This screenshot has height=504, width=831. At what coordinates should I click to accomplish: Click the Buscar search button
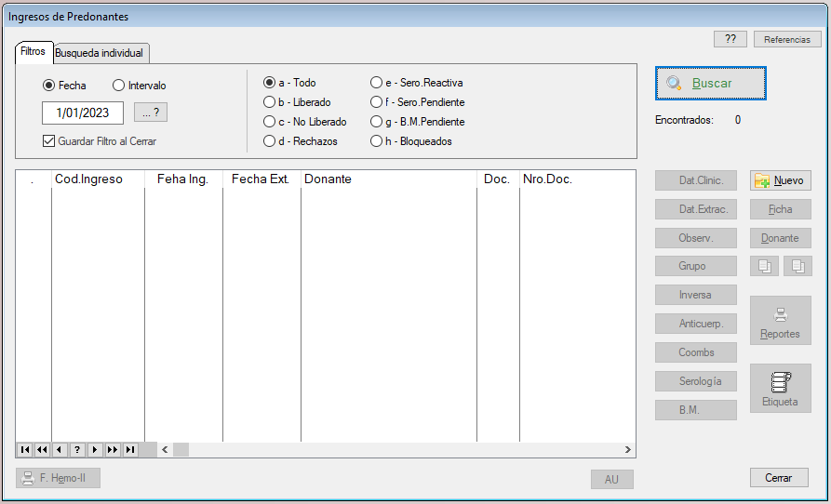click(711, 83)
